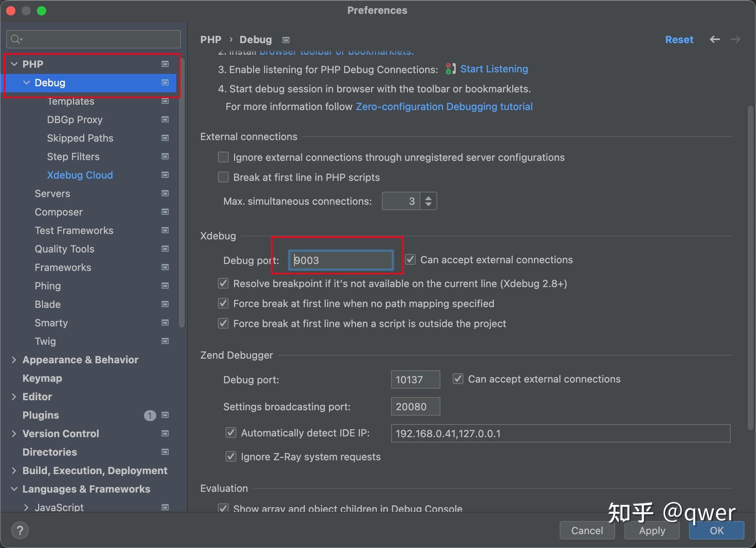Select the Keymap settings page
756x548 pixels.
click(x=42, y=378)
